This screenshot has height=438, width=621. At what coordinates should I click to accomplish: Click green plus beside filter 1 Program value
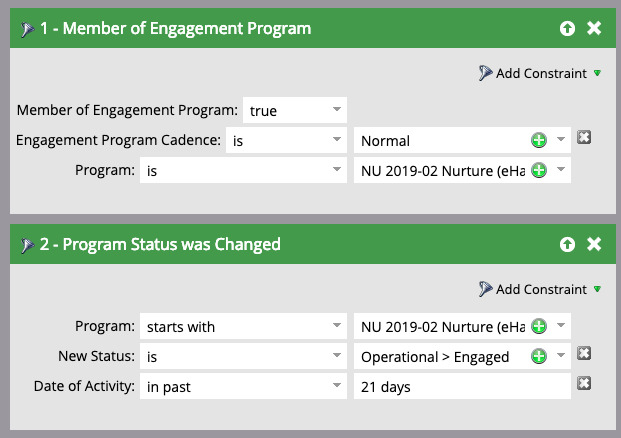pyautogui.click(x=539, y=170)
